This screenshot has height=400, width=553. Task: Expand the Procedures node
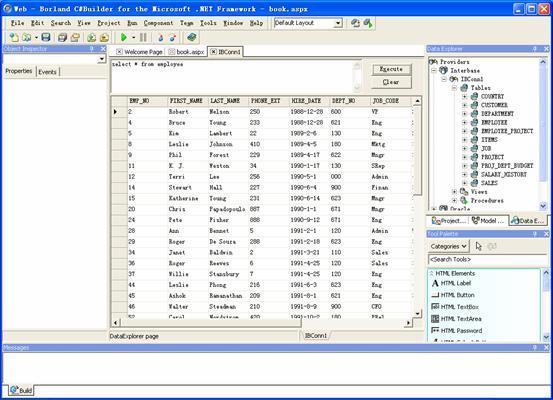[455, 201]
